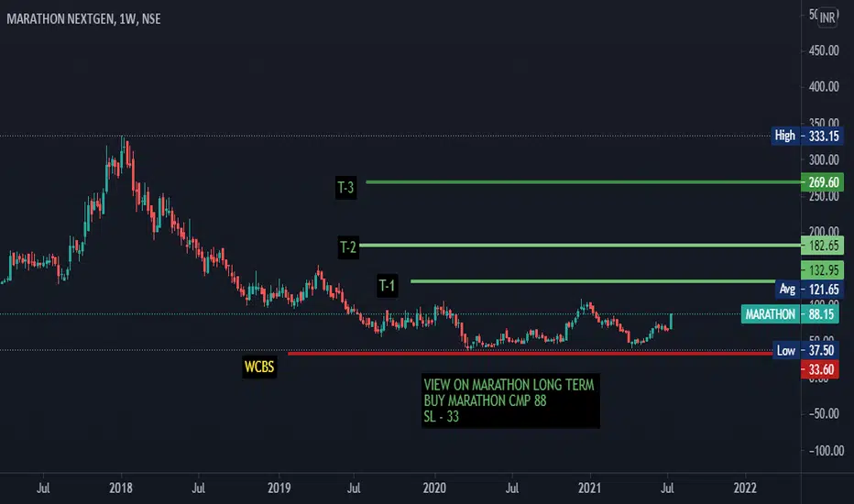Click the red 33.60 stop-loss tag

pos(820,369)
